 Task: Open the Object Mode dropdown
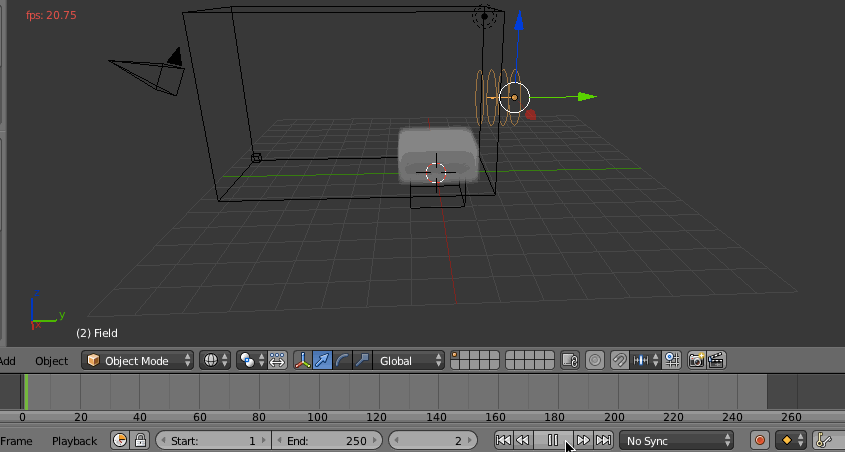pos(137,360)
